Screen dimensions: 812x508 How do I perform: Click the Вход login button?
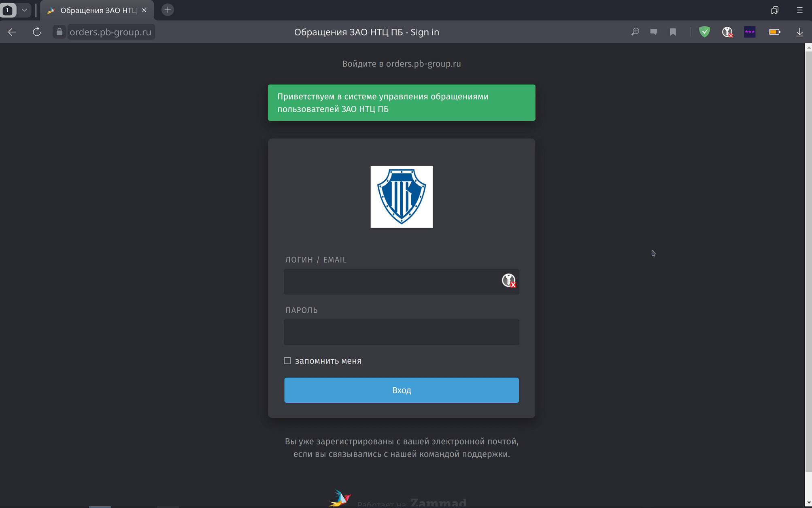click(x=402, y=390)
